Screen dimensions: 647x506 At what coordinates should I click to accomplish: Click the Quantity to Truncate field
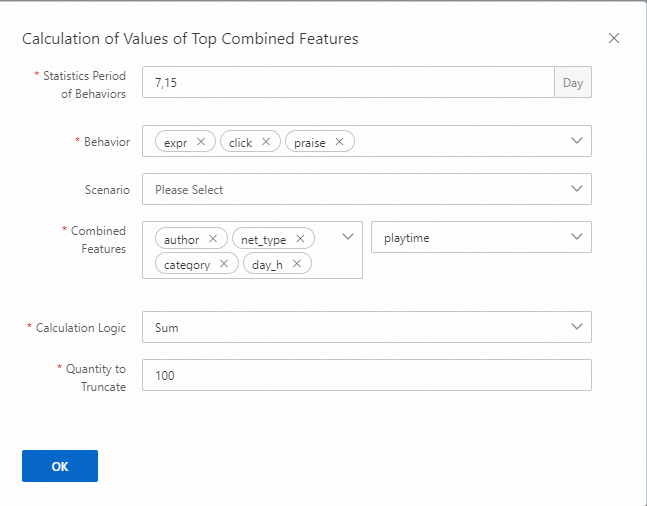[366, 375]
